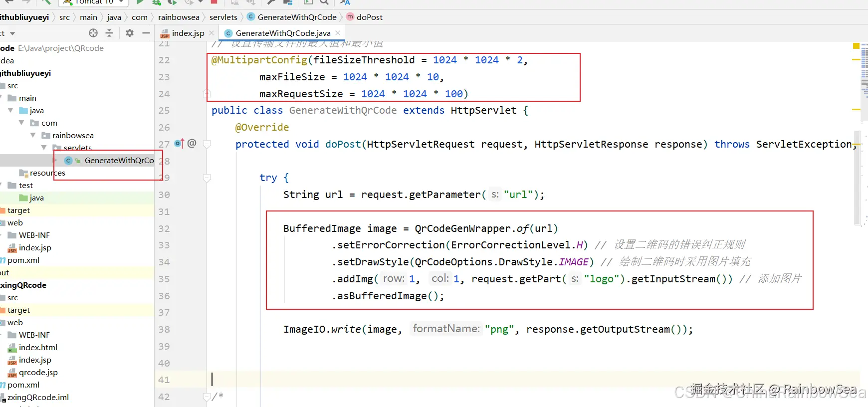Open the project view selector dropdown arrow
Image resolution: width=868 pixels, height=407 pixels.
tap(12, 33)
